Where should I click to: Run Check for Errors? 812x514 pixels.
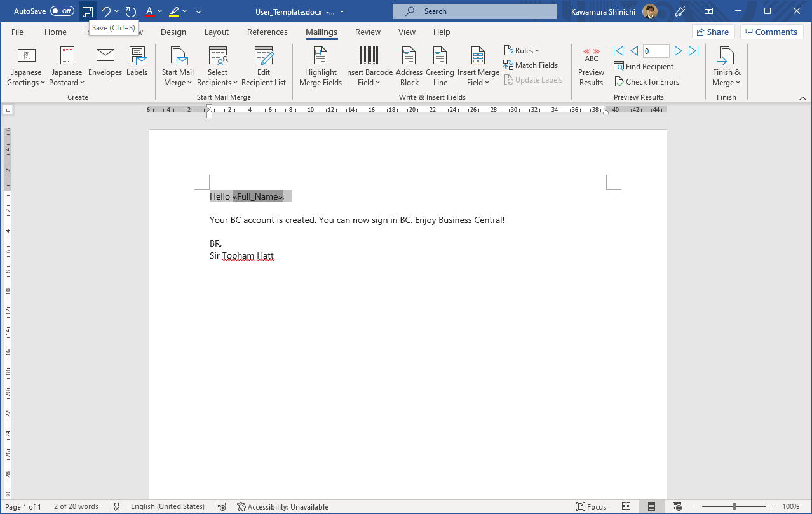tap(647, 81)
